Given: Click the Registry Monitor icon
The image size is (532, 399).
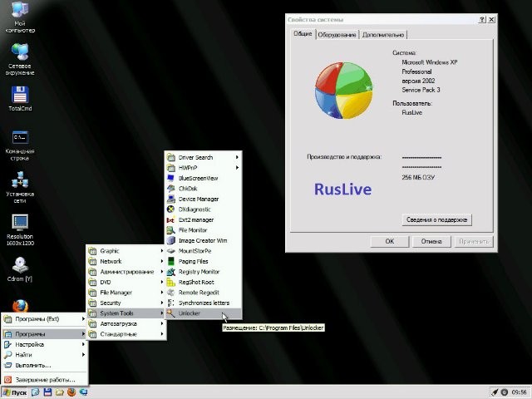Looking at the screenshot, I should pos(171,272).
